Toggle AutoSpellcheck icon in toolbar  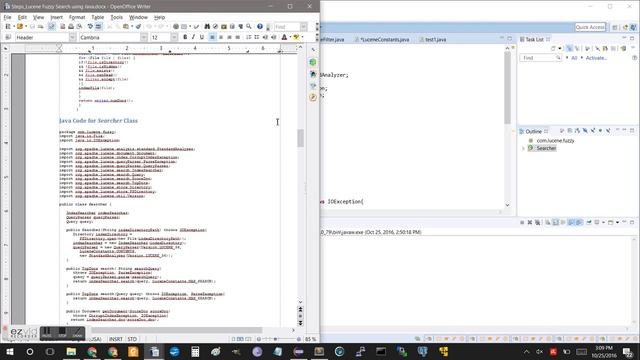(98, 27)
